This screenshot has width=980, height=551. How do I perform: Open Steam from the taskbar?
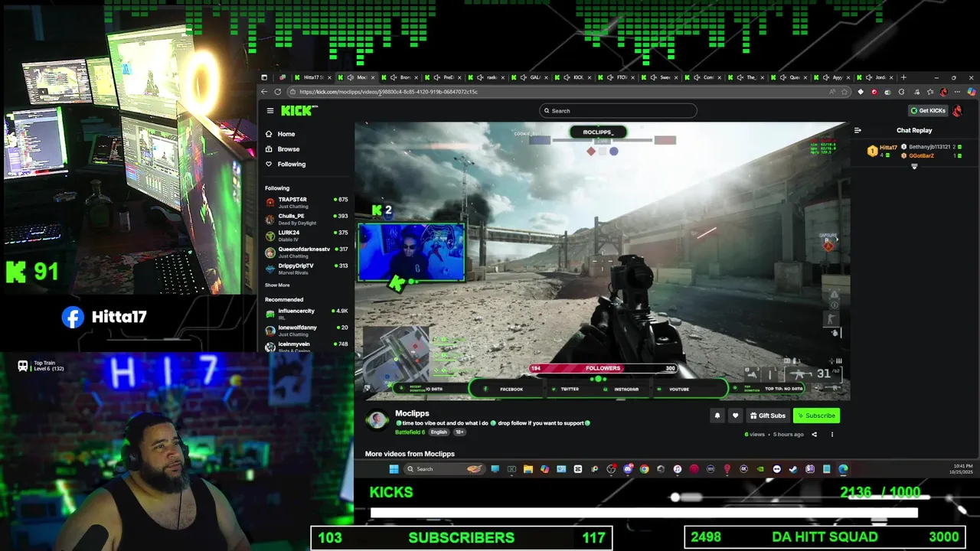coord(793,469)
